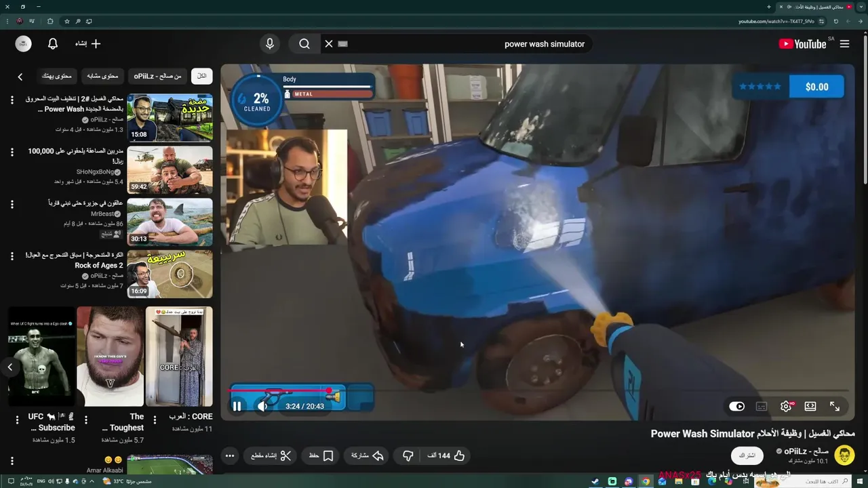Show previous shorts with shelf arrow
The height and width of the screenshot is (488, 868).
(10, 367)
